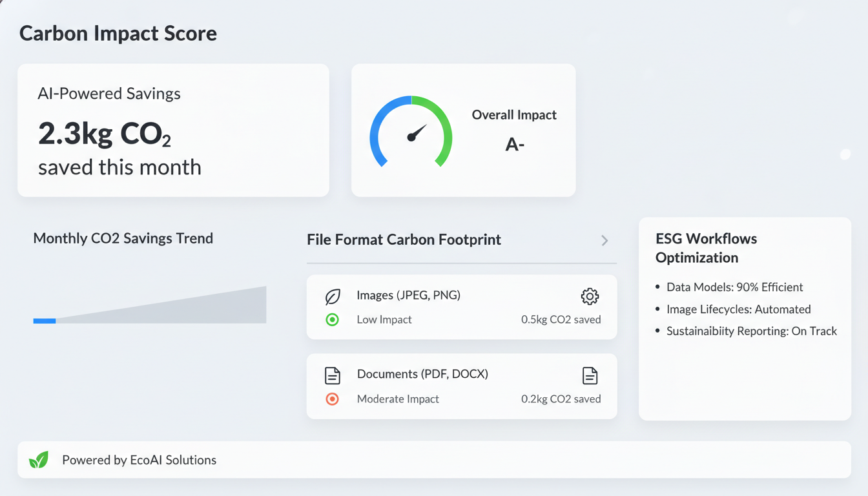Expand the Documents (PDF, DOCX) card
Screen dimensions: 868x496
(462, 386)
